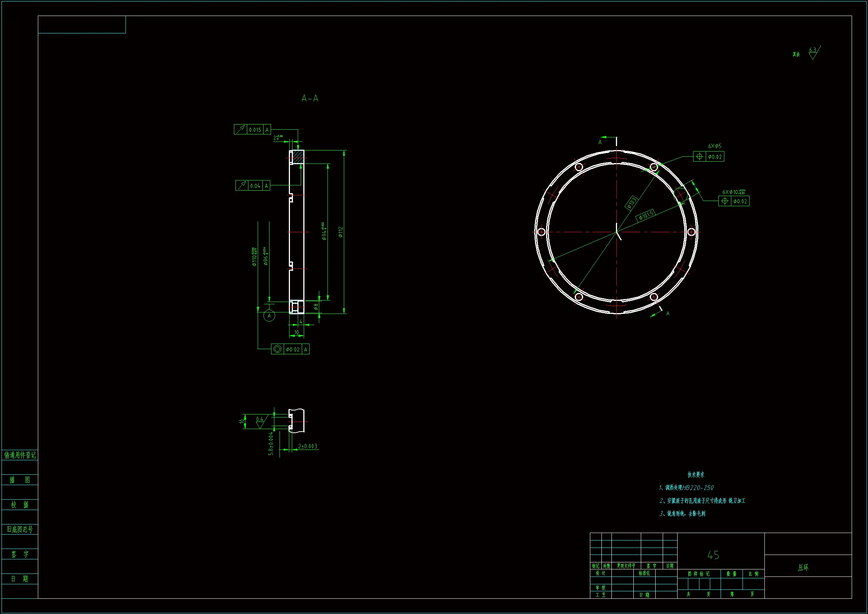This screenshot has height=614, width=868.
Task: Click runout arrow symbol in 0.015 frame
Action: tap(241, 130)
